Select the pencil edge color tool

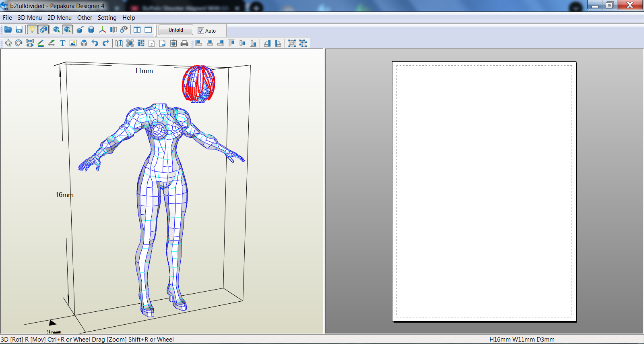(x=41, y=43)
